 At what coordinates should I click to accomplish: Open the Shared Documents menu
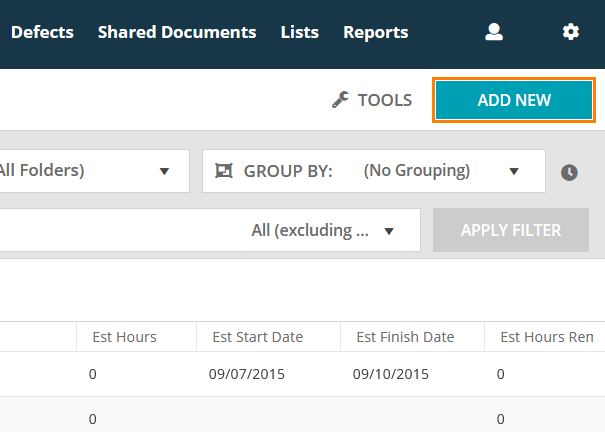[177, 32]
